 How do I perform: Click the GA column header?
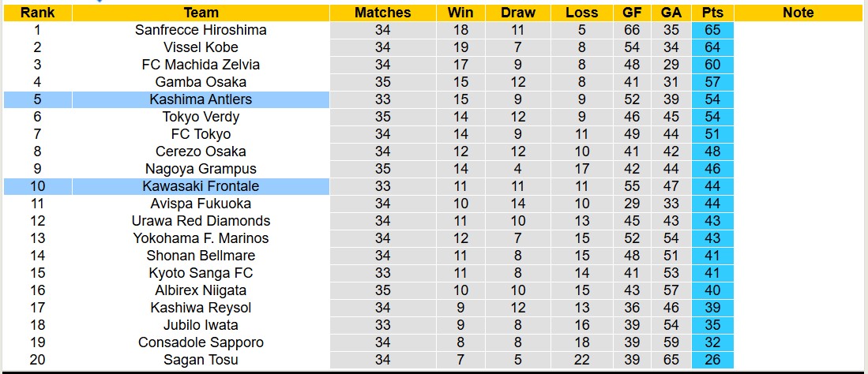coord(671,13)
